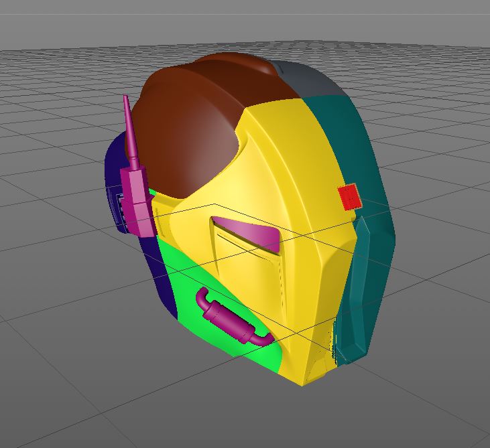Image resolution: width=490 pixels, height=448 pixels.
Task: Click the upper curved elbow of magenta pipe
Action: pos(202,297)
